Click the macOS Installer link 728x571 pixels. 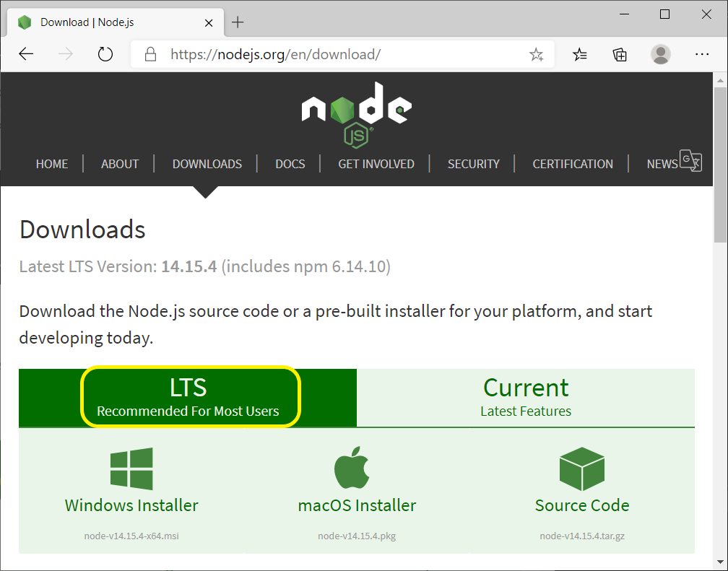[357, 505]
